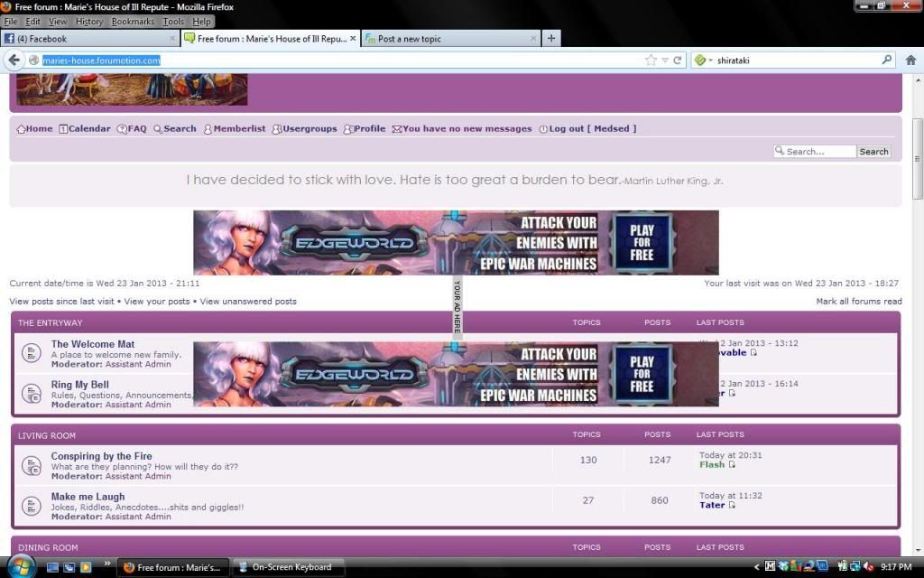Image resolution: width=924 pixels, height=578 pixels.
Task: Open the forum Calendar
Action: (84, 128)
